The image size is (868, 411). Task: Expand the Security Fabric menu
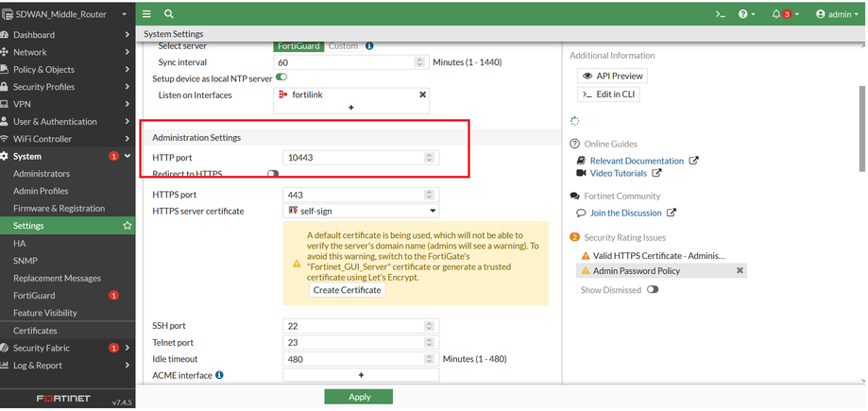click(68, 348)
